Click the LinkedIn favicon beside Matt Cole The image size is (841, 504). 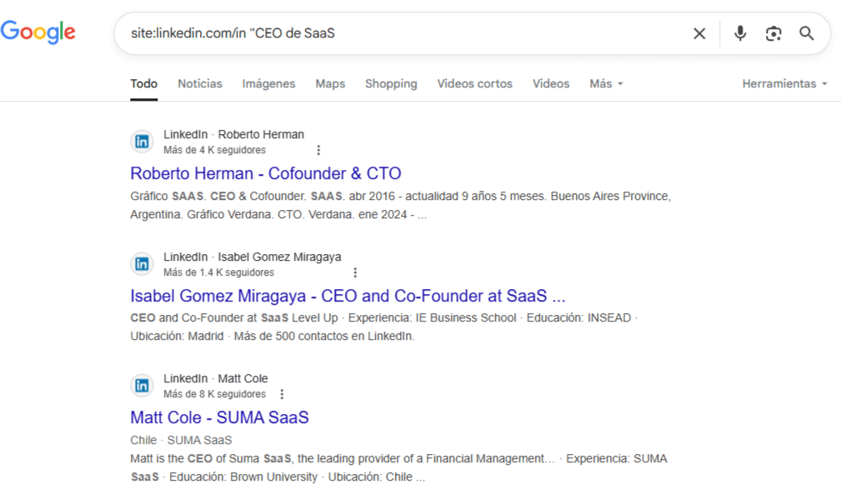142,386
